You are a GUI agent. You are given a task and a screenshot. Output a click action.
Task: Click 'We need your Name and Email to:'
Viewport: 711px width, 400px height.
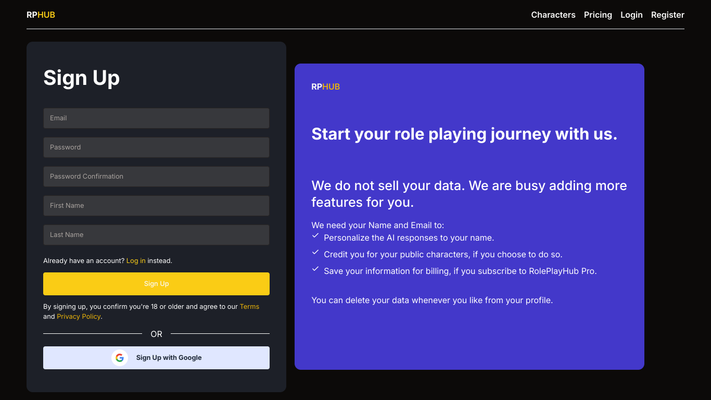click(378, 225)
